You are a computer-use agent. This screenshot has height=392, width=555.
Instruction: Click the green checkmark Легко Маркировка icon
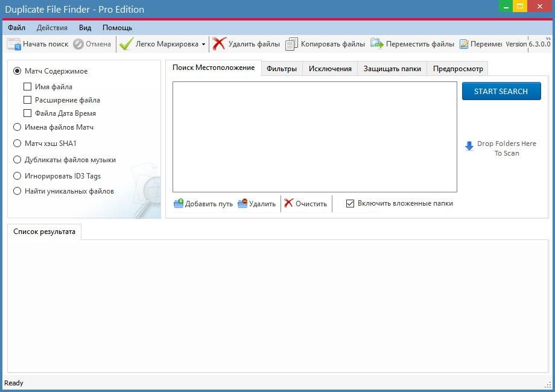coord(126,44)
